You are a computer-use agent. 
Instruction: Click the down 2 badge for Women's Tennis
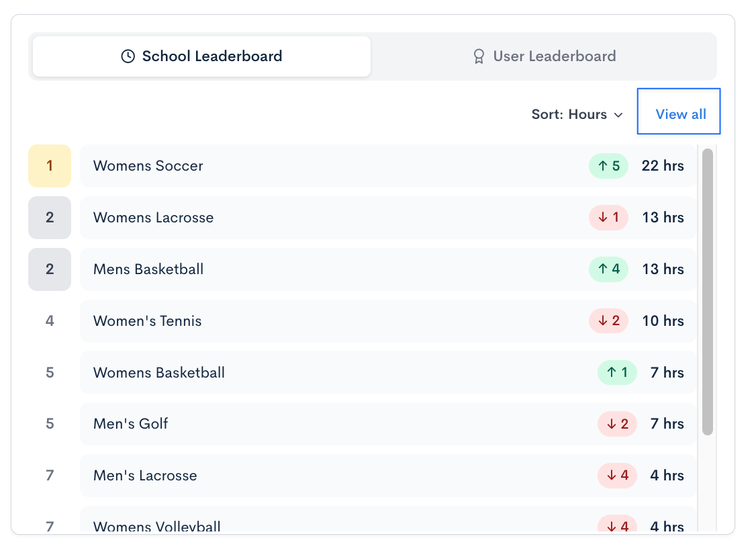click(x=608, y=320)
